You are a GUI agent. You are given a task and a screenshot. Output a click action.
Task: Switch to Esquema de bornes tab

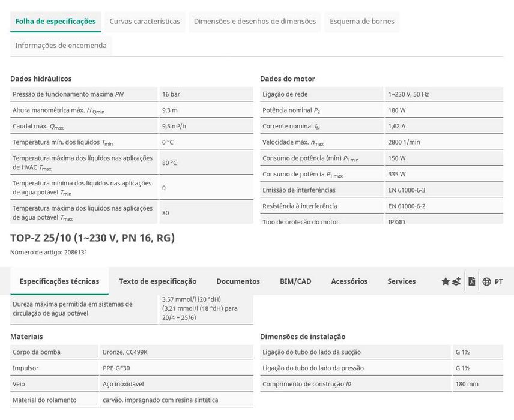362,21
